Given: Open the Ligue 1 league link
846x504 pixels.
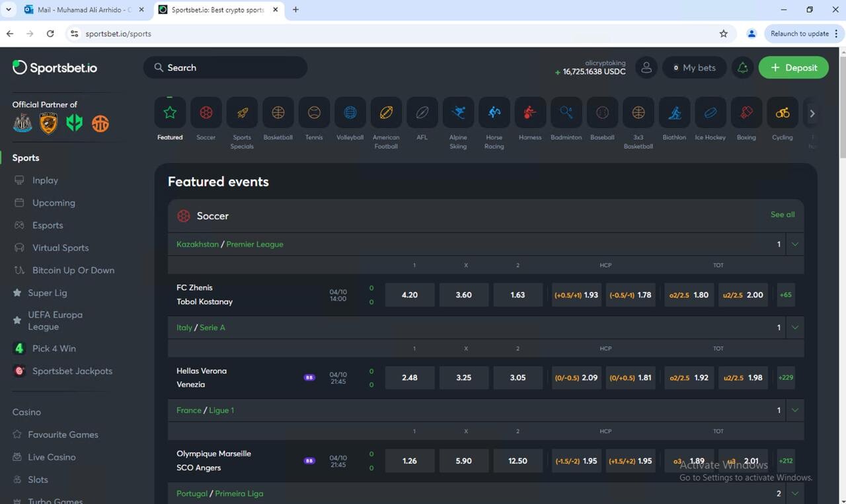Looking at the screenshot, I should 221,410.
